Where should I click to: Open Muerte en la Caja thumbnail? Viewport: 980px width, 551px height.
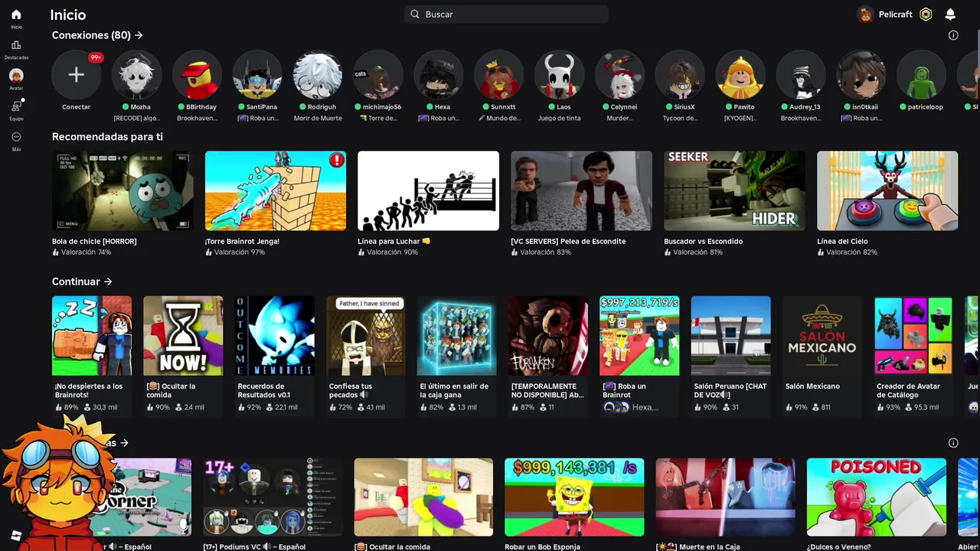click(725, 497)
